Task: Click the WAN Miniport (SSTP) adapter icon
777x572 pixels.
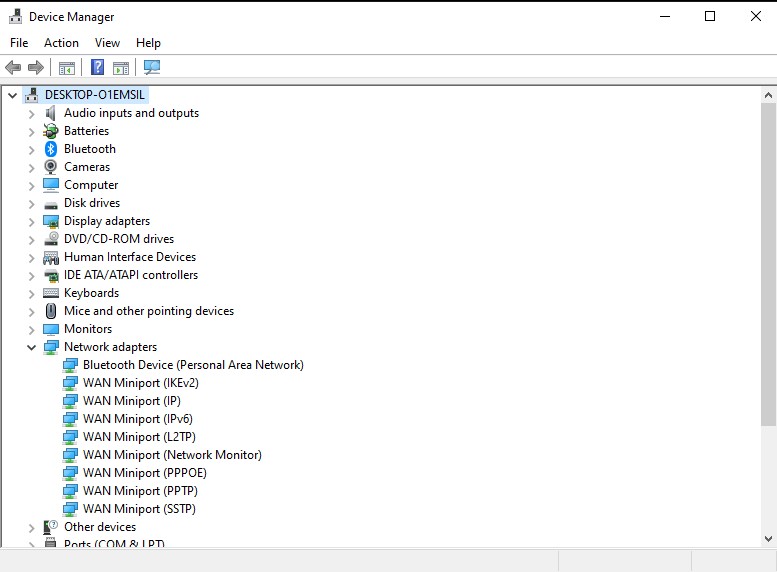Action: point(70,509)
